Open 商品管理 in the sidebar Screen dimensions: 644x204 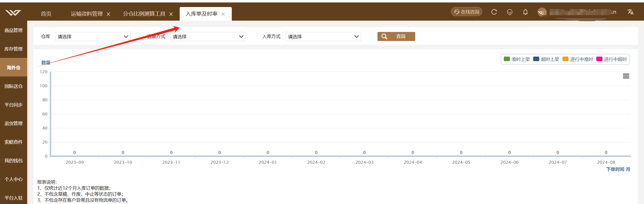14,30
